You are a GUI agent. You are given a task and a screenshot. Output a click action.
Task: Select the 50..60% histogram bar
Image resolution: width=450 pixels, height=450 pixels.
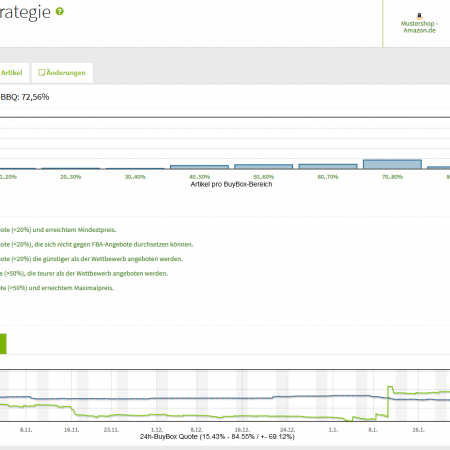click(263, 167)
